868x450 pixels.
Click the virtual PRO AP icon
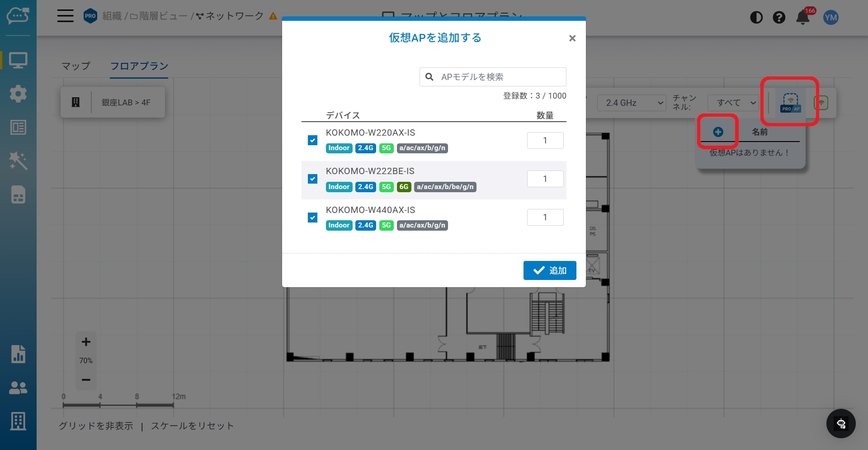790,103
